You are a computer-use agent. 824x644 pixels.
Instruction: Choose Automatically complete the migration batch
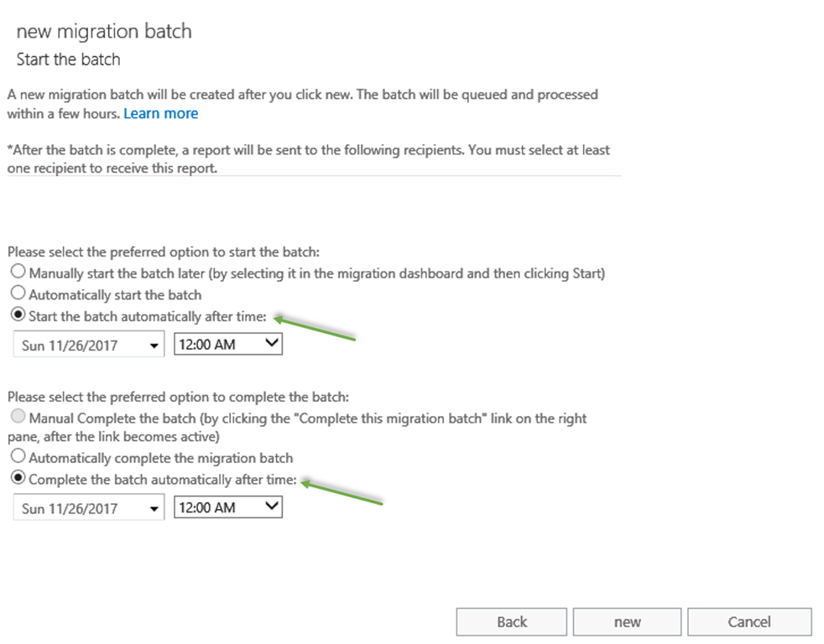pyautogui.click(x=18, y=458)
